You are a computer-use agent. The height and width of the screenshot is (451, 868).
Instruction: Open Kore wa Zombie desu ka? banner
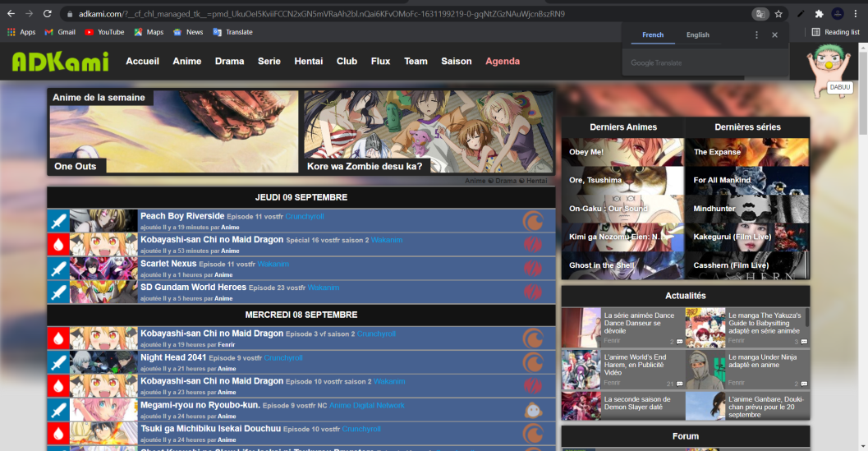pos(429,132)
